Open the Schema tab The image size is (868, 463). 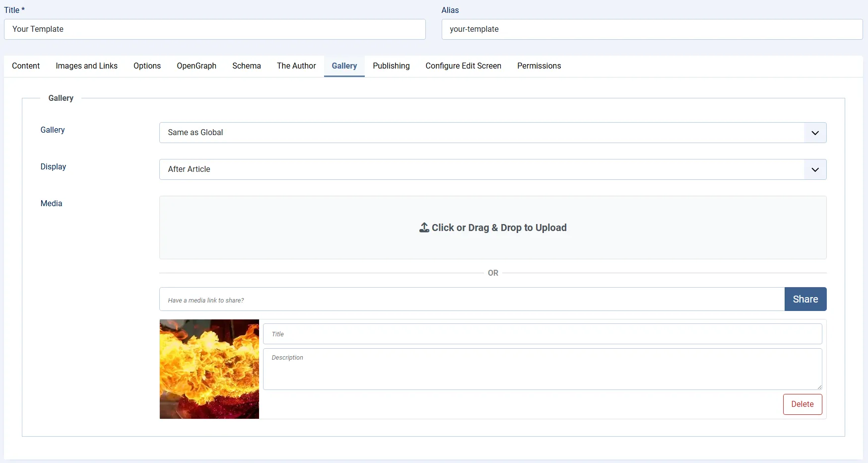coord(246,66)
